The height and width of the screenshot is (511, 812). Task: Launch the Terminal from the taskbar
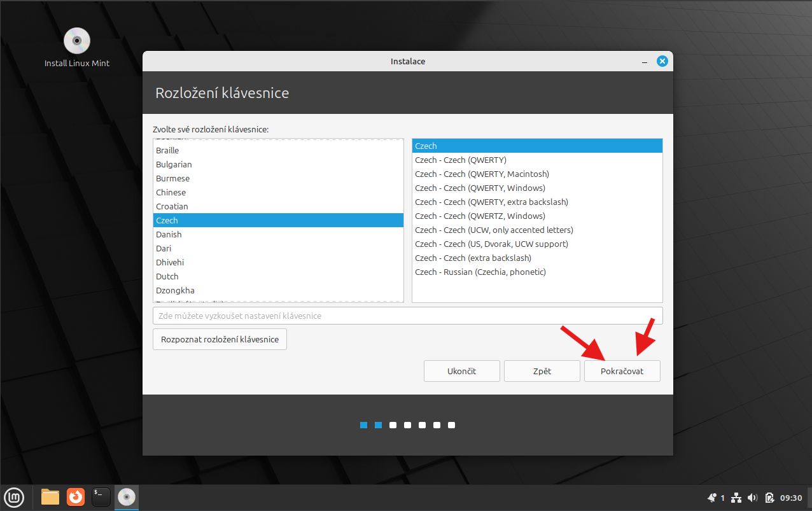point(101,497)
